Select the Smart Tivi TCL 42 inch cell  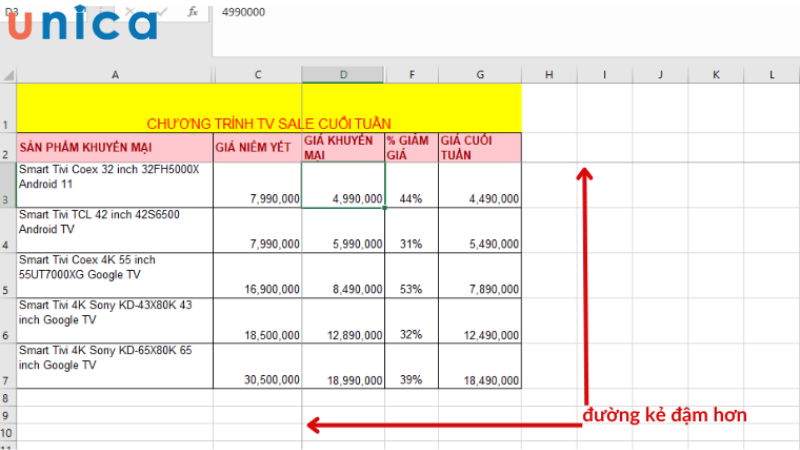point(115,230)
